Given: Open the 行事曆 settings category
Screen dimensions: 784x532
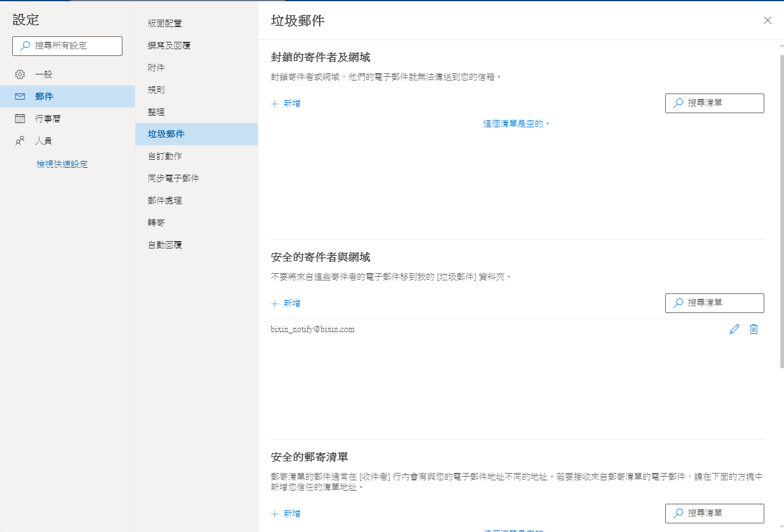Looking at the screenshot, I should 68,119.
